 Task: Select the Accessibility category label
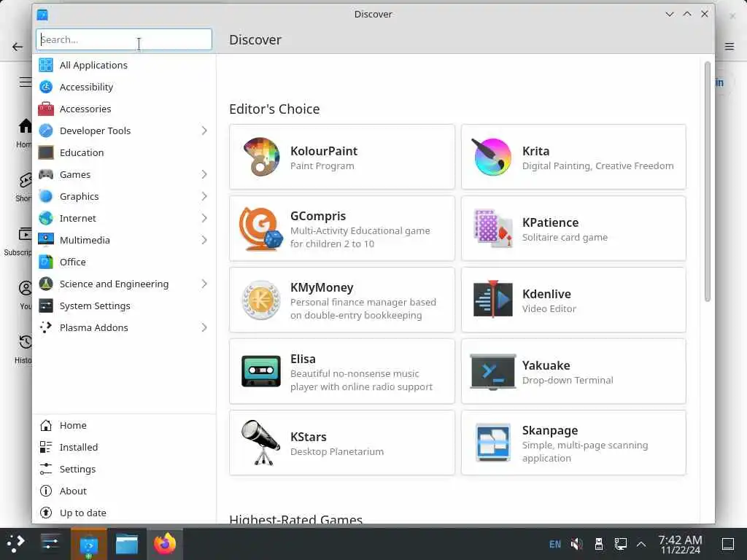tap(86, 87)
